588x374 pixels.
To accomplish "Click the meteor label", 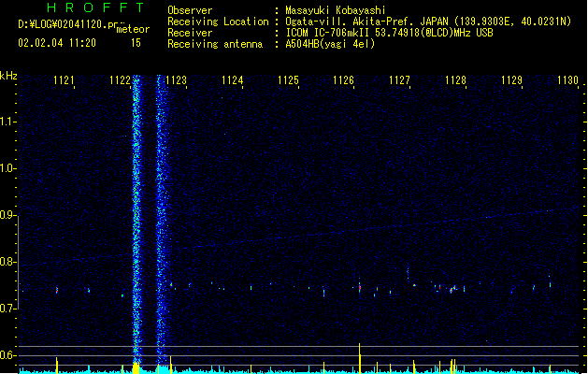I will [x=133, y=29].
